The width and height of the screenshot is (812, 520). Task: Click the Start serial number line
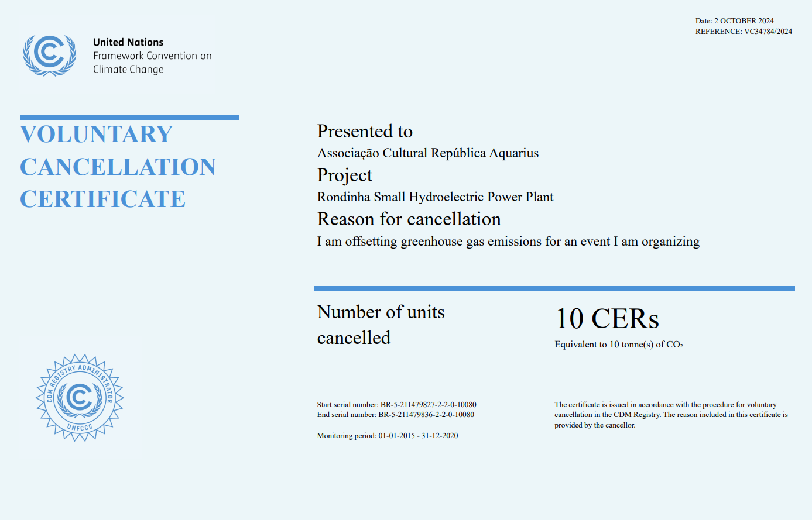pos(397,405)
